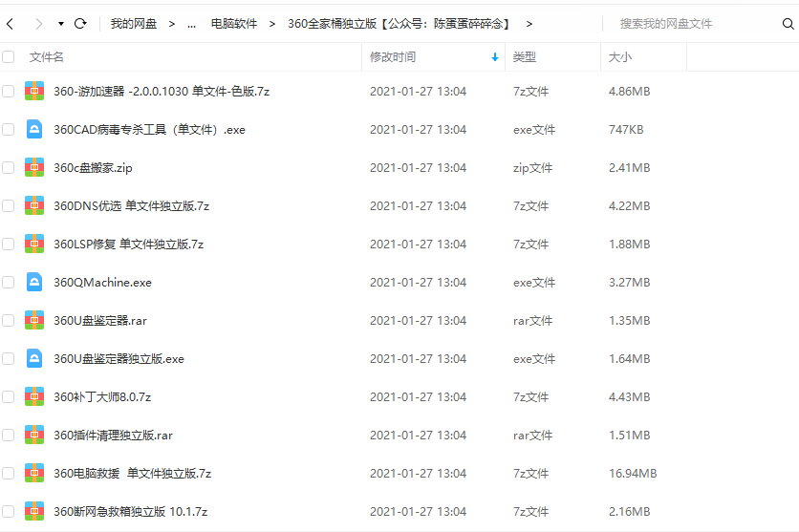The width and height of the screenshot is (799, 532).
Task: Click archive icon of 360-游加速器 7z
Action: tap(34, 91)
